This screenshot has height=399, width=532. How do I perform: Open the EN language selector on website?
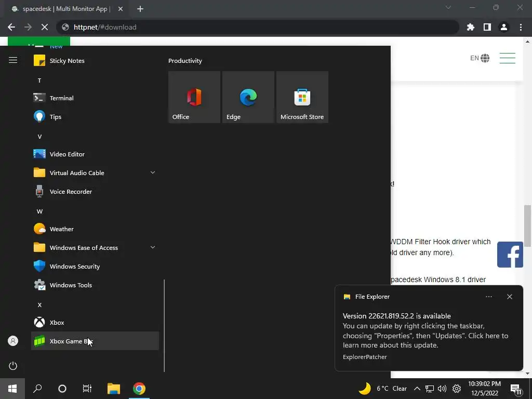coord(480,58)
